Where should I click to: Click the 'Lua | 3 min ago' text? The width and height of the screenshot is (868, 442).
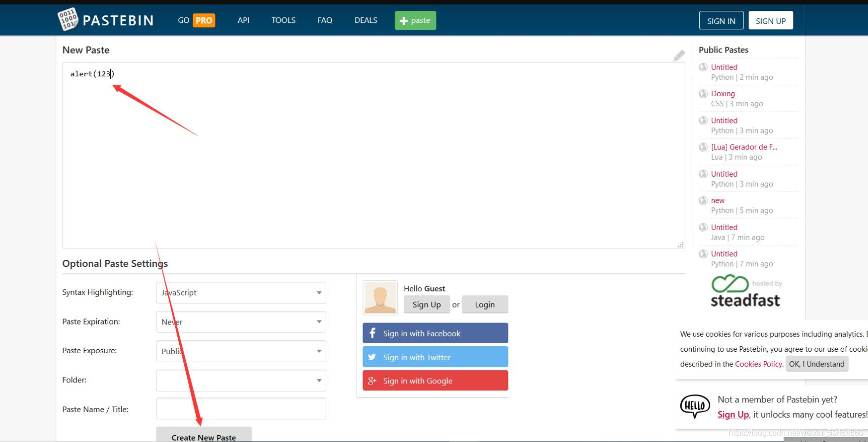click(x=736, y=157)
